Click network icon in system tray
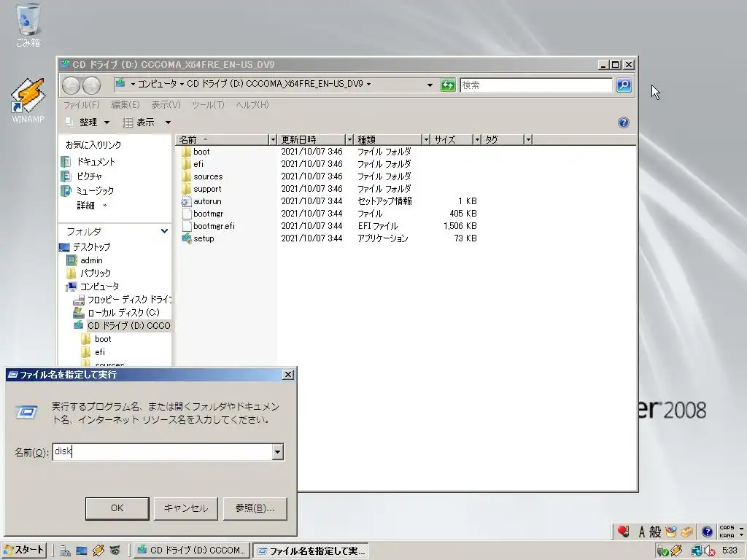The height and width of the screenshot is (560, 747). coord(697,551)
